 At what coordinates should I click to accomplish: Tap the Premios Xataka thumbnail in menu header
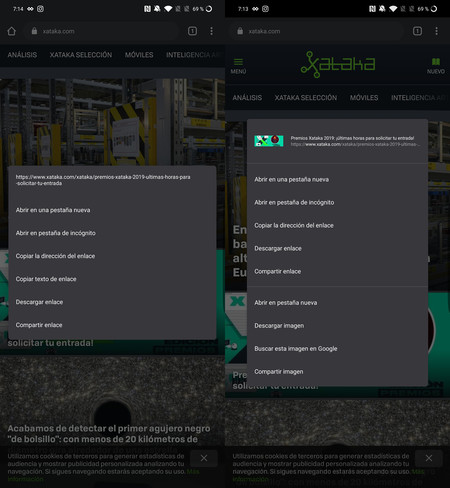click(269, 141)
